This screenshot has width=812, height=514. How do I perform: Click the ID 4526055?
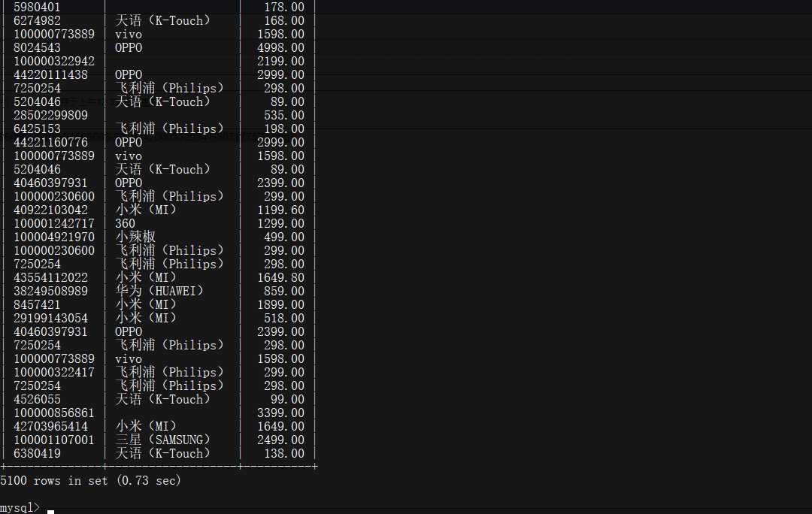pyautogui.click(x=37, y=400)
